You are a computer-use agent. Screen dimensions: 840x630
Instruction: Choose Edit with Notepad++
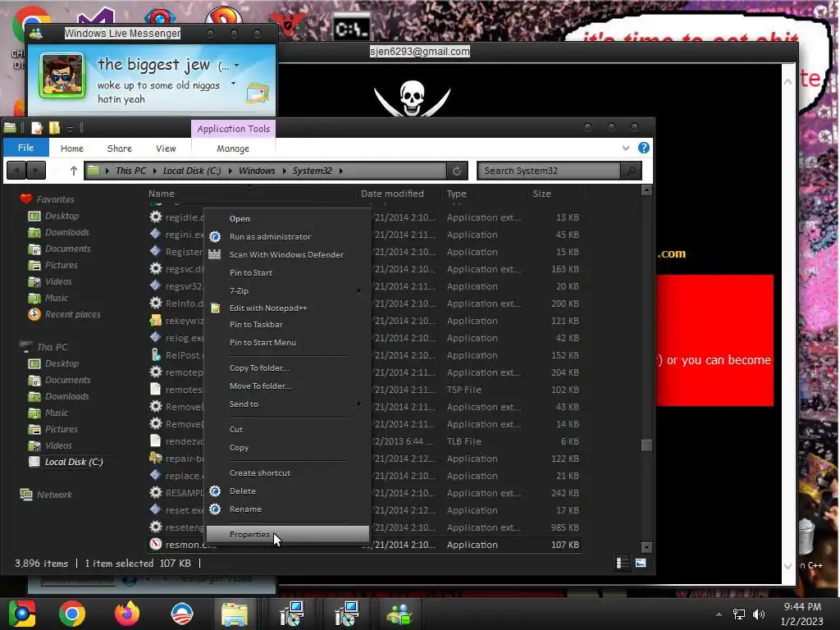point(268,308)
